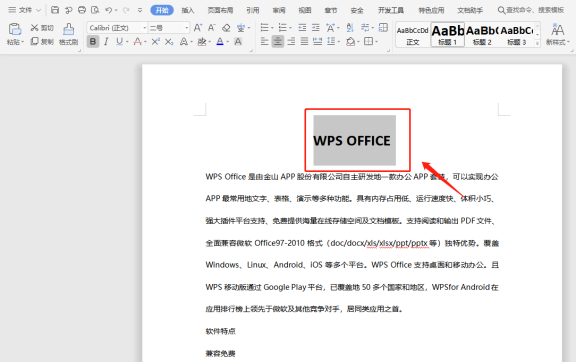Click the text effects outlined A icon

click(184, 42)
